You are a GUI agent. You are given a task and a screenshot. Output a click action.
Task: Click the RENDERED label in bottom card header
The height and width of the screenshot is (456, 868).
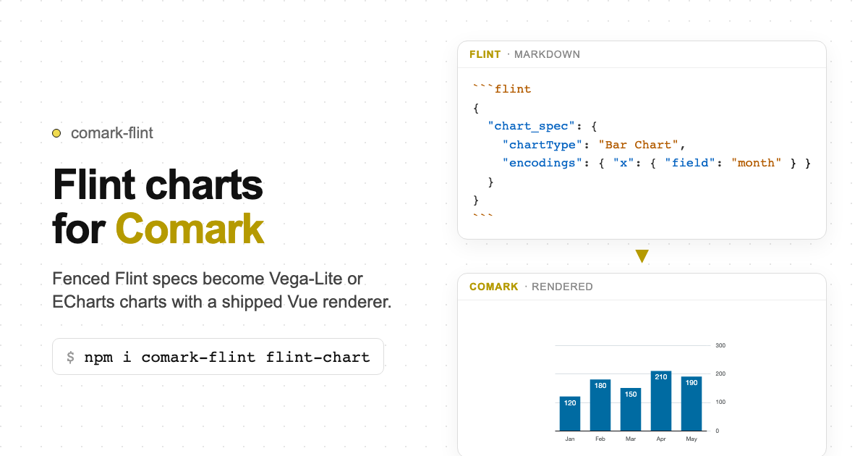pyautogui.click(x=562, y=287)
